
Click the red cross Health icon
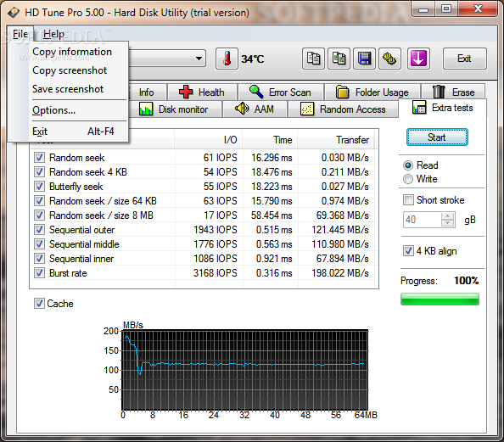pyautogui.click(x=186, y=92)
